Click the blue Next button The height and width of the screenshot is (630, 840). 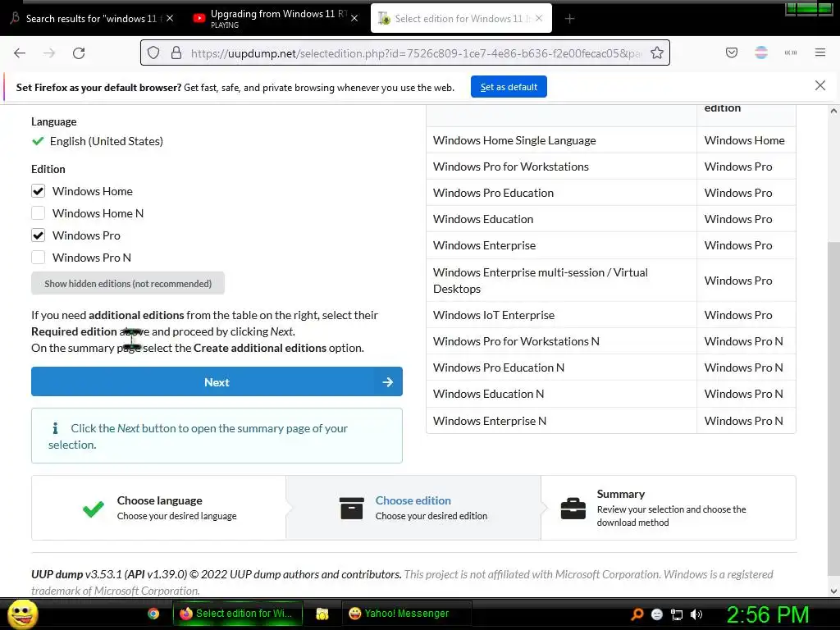click(x=217, y=382)
